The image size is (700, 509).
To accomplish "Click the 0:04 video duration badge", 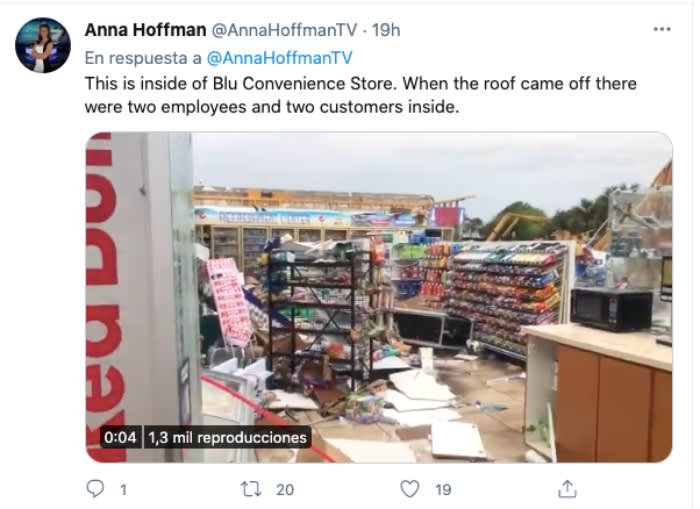I will [120, 437].
